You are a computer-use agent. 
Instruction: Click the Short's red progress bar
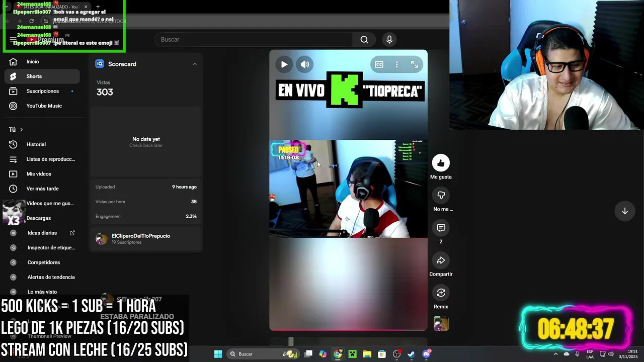[348, 330]
